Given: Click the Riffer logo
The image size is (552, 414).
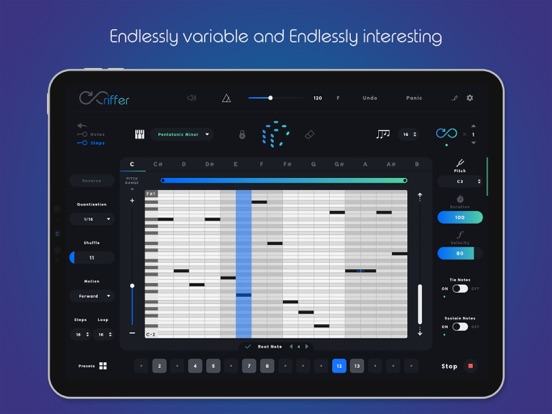Looking at the screenshot, I should click(104, 98).
